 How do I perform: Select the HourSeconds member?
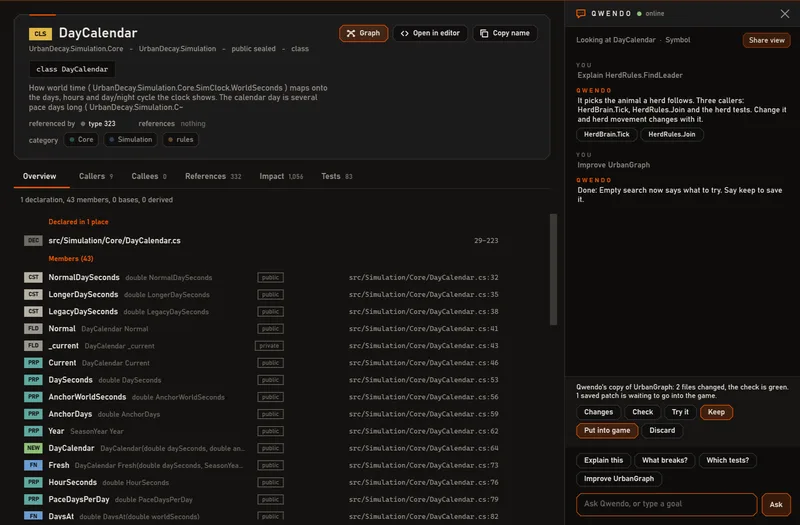point(72,482)
